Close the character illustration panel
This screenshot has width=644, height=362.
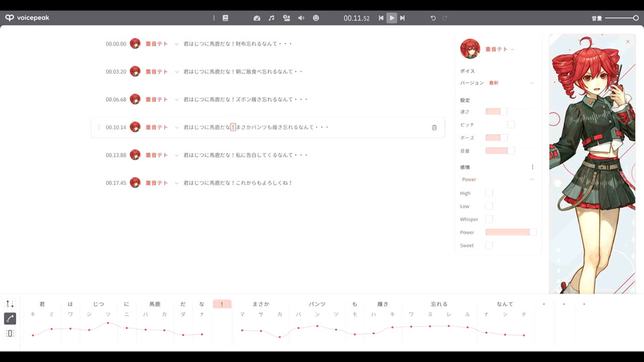(x=628, y=42)
